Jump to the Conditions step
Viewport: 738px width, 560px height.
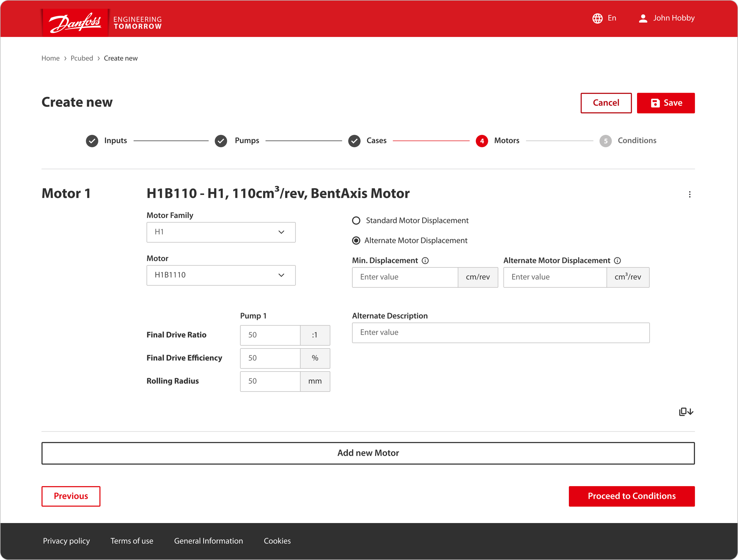(636, 141)
